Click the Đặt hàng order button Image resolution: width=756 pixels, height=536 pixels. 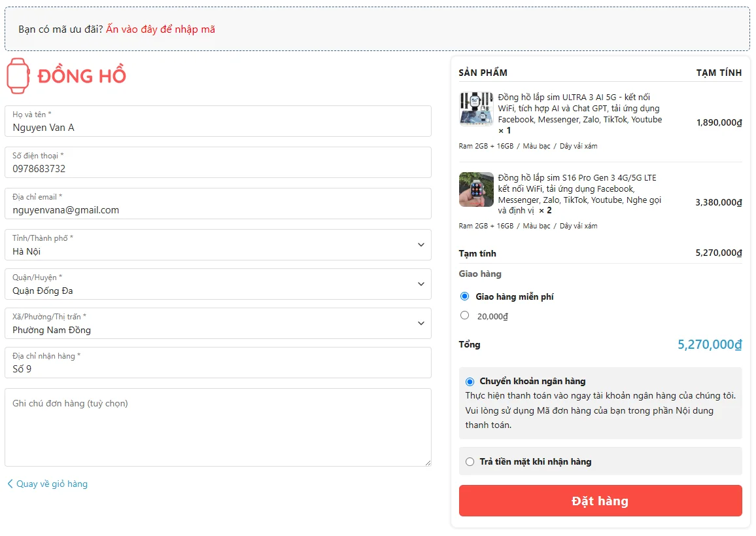tap(600, 501)
